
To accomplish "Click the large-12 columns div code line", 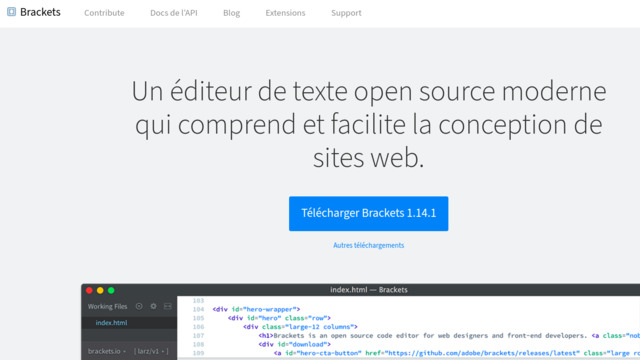I will click(300, 327).
